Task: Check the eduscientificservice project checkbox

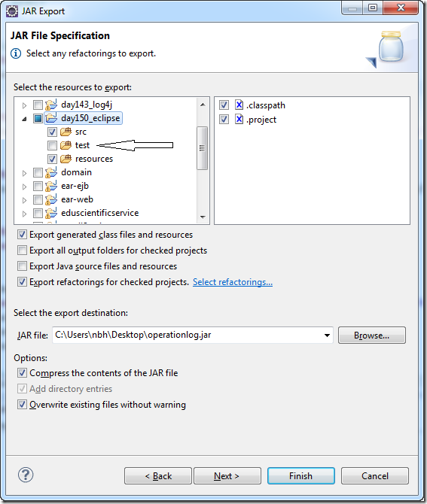Action: coord(38,213)
